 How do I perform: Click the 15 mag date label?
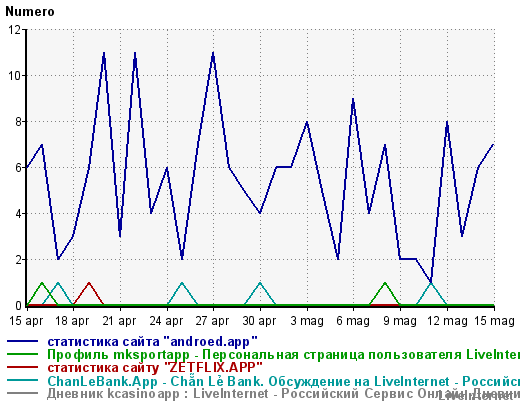(494, 321)
